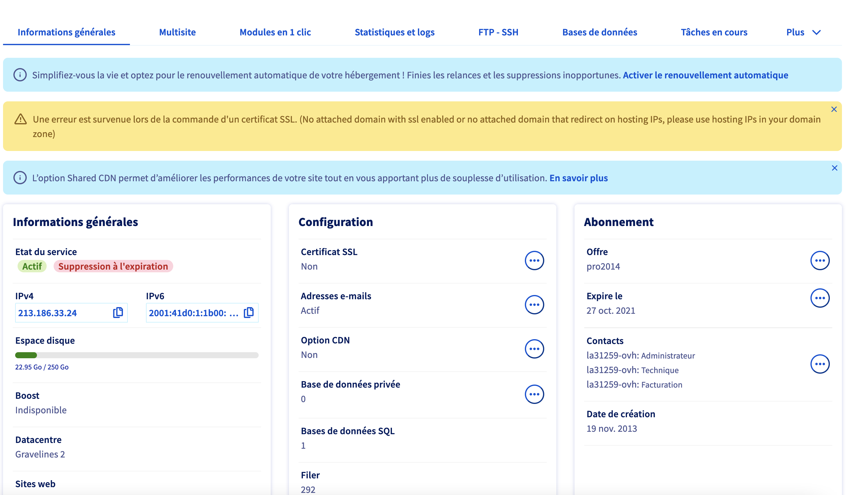Open the Offre pro2014 actions menu
Screen dimensions: 868x495
[x=819, y=261]
